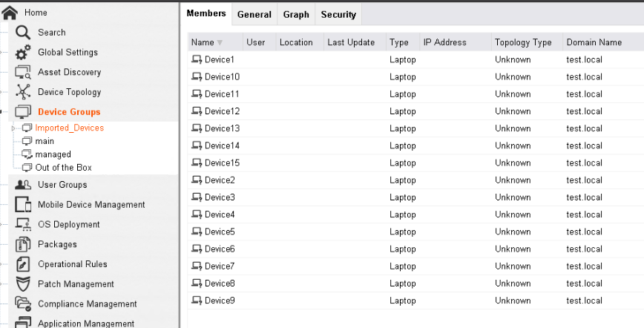This screenshot has height=328, width=644.
Task: Switch to the Security tab
Action: (x=338, y=15)
